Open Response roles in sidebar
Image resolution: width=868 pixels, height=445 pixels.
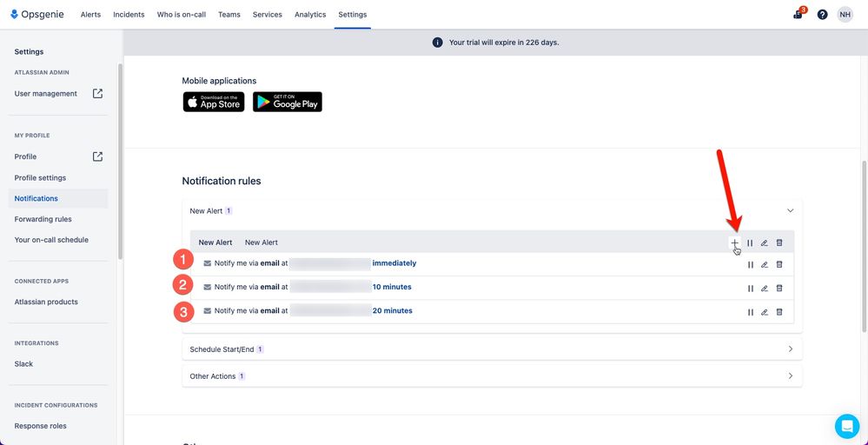(41, 426)
